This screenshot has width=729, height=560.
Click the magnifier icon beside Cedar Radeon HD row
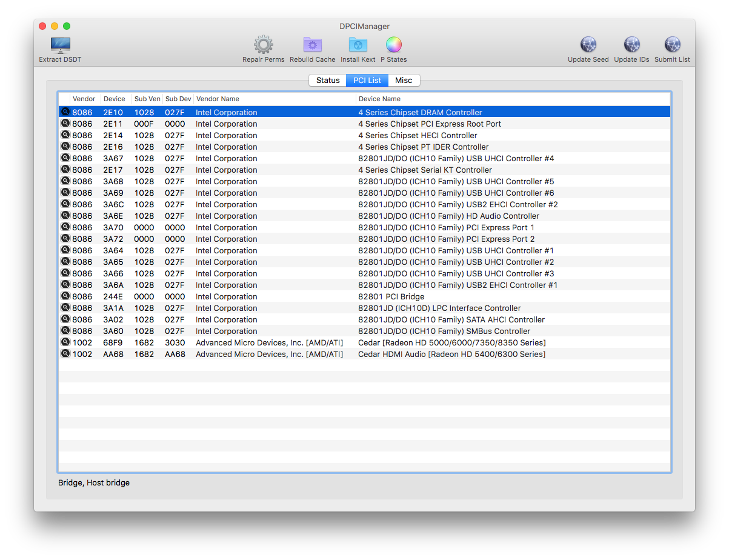click(65, 342)
